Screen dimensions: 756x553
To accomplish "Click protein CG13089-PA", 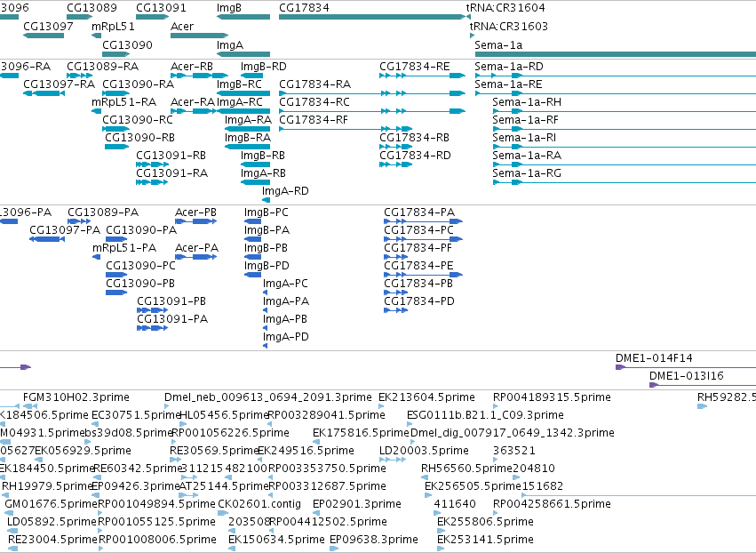I will 103,212.
